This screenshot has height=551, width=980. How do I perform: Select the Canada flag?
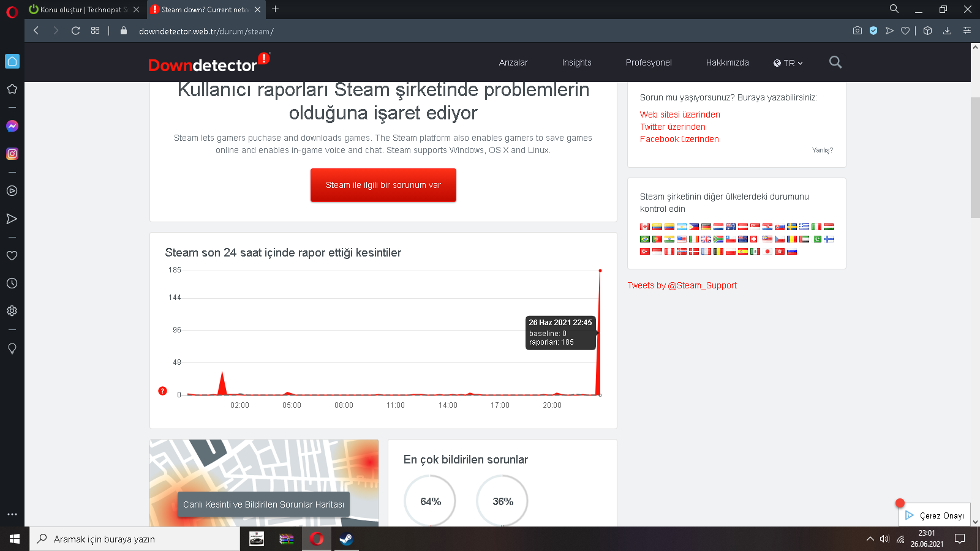click(645, 227)
